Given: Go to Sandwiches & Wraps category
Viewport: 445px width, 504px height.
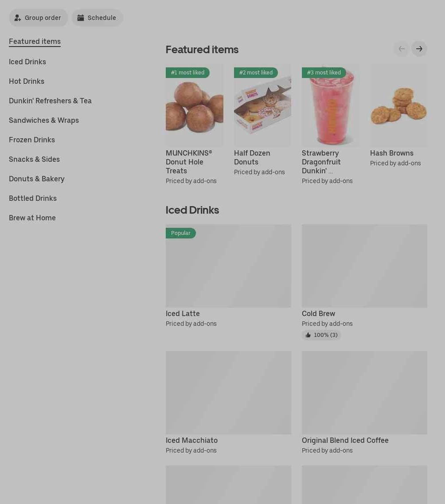Looking at the screenshot, I should 44,120.
